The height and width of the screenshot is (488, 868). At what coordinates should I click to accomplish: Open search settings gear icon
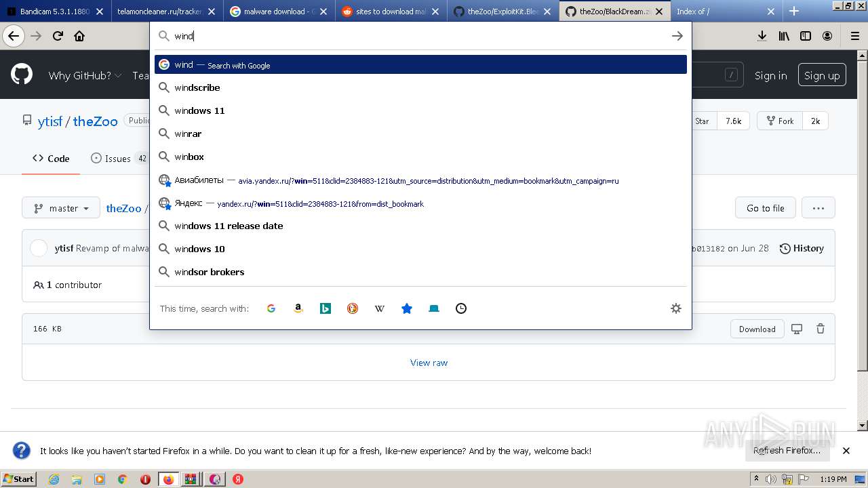click(x=675, y=308)
